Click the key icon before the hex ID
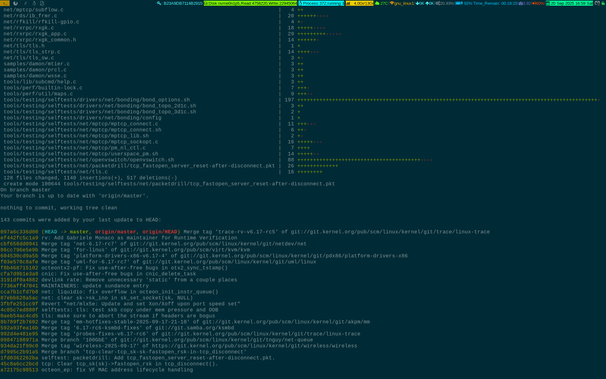Screen dimensions: 606x379 coord(159,3)
